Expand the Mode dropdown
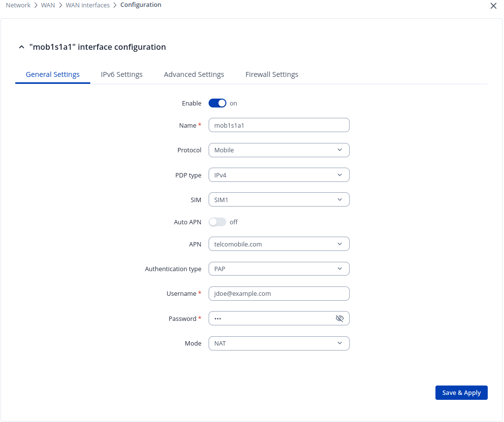The image size is (504, 422). pyautogui.click(x=279, y=343)
